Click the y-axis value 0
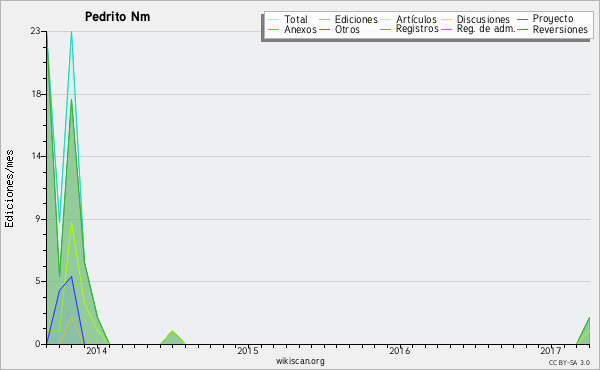The image size is (600, 370). [x=38, y=344]
